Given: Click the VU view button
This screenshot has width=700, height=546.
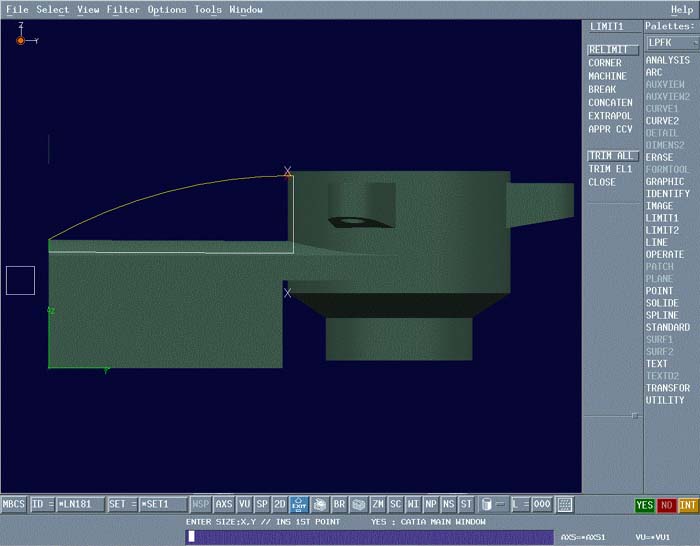Looking at the screenshot, I should (245, 505).
